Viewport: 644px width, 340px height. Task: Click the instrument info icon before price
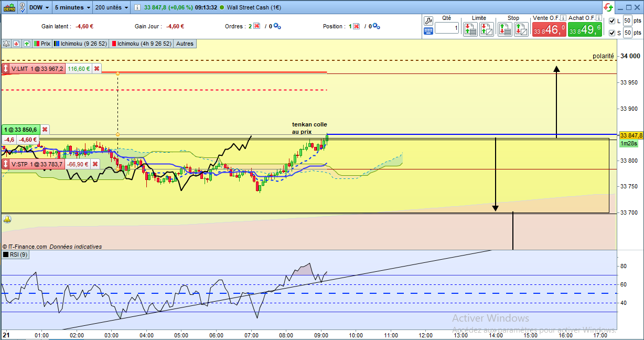(137, 7)
